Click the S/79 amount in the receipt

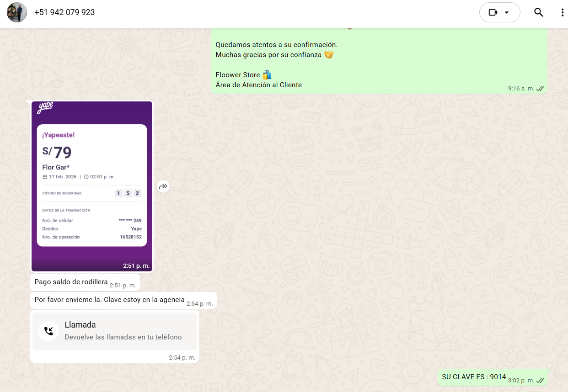[57, 152]
